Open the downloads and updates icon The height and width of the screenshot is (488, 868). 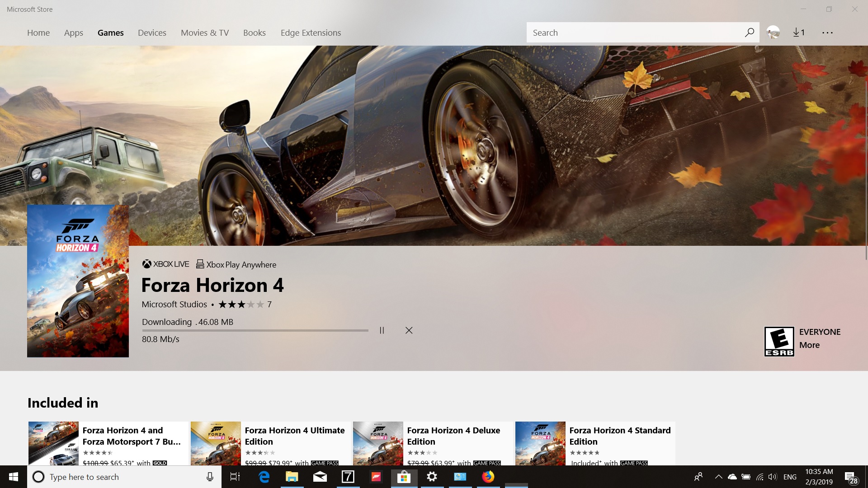[x=799, y=33]
